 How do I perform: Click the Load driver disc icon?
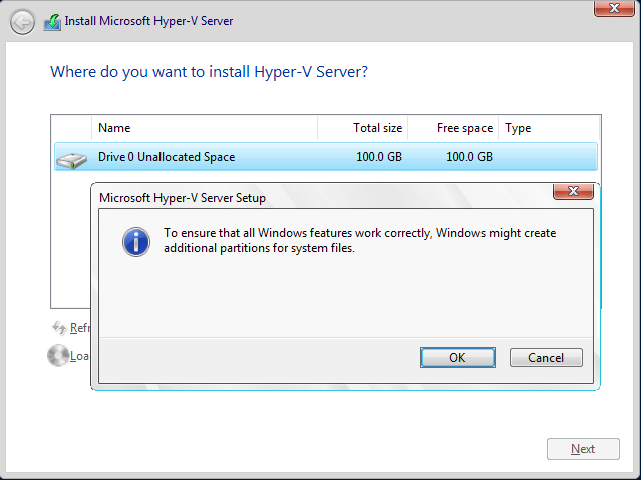coord(56,355)
